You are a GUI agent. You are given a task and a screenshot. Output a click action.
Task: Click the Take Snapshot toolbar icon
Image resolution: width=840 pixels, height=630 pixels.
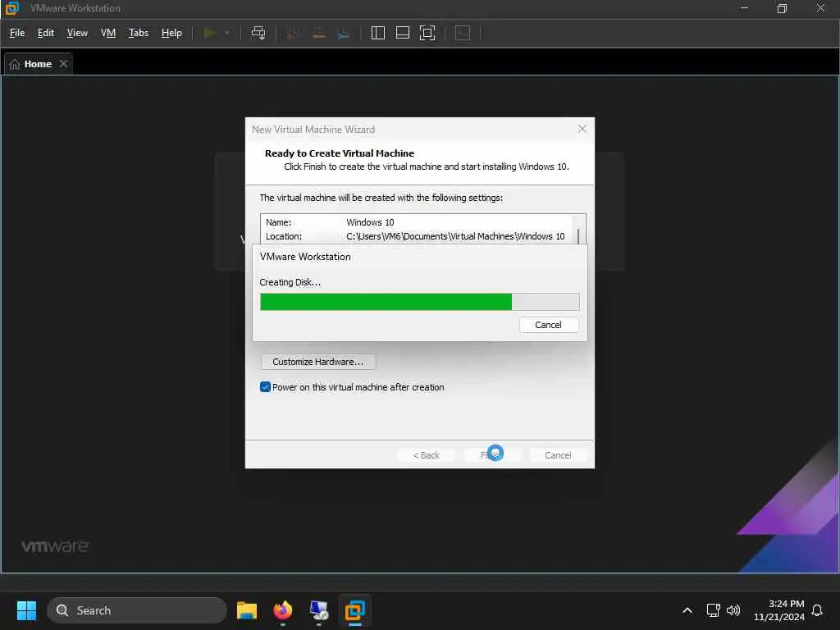292,33
